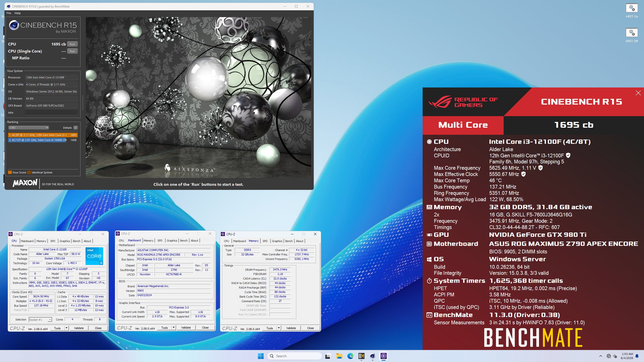Image resolution: width=644 pixels, height=362 pixels.
Task: Click Validate in Mainboard CPU-Z window
Action: [186, 328]
